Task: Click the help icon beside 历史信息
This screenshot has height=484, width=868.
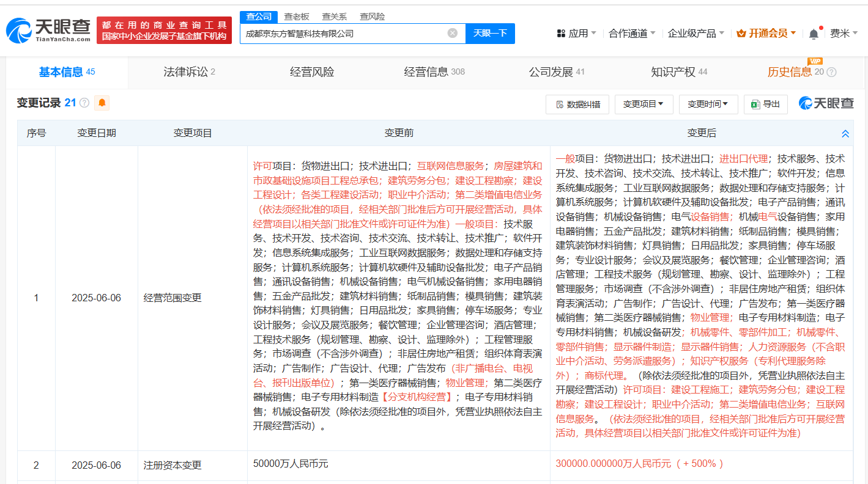Action: 831,72
